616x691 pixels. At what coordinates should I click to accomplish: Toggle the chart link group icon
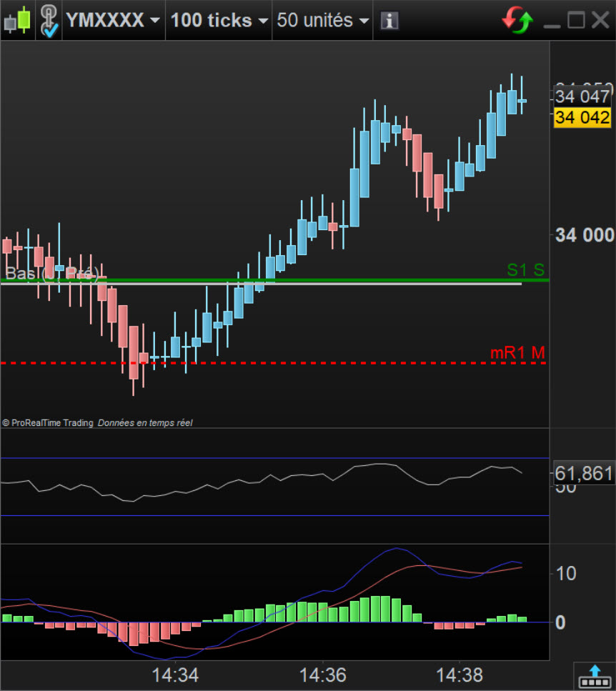coord(49,20)
